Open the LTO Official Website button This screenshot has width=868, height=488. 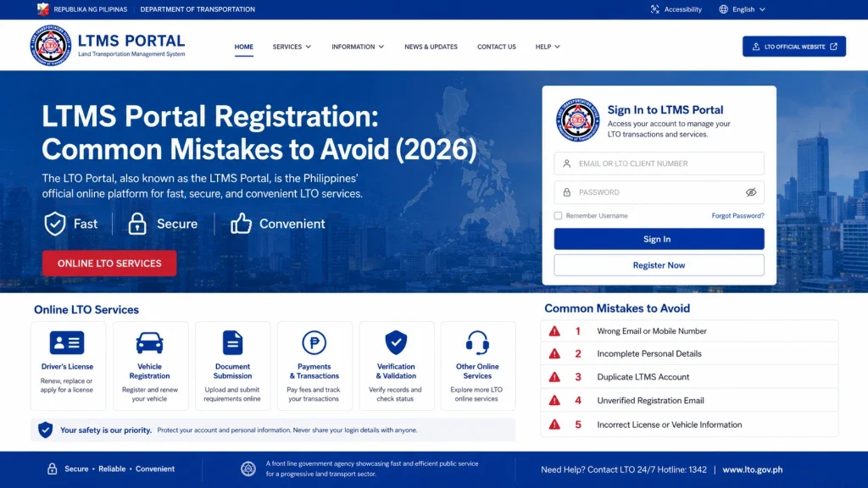coord(793,47)
